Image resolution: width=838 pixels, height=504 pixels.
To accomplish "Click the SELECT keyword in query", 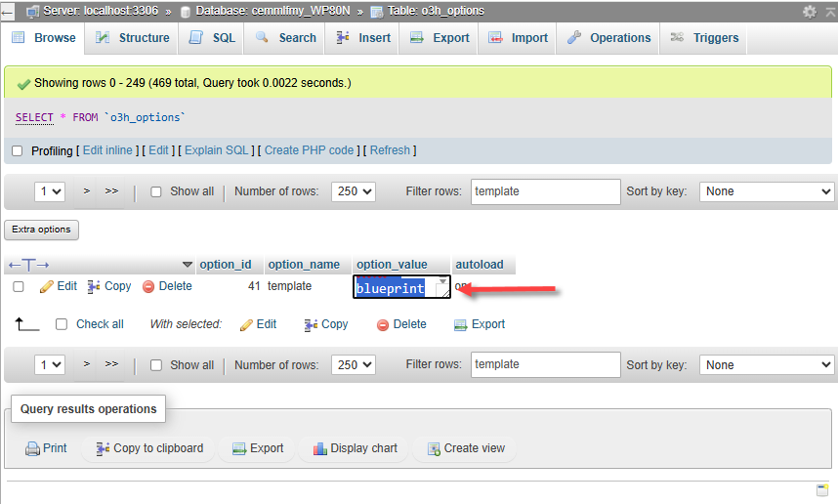I will point(34,117).
